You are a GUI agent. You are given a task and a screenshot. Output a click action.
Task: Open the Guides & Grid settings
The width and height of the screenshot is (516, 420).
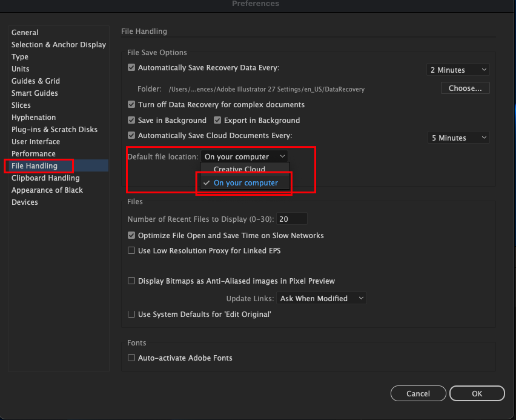click(35, 81)
